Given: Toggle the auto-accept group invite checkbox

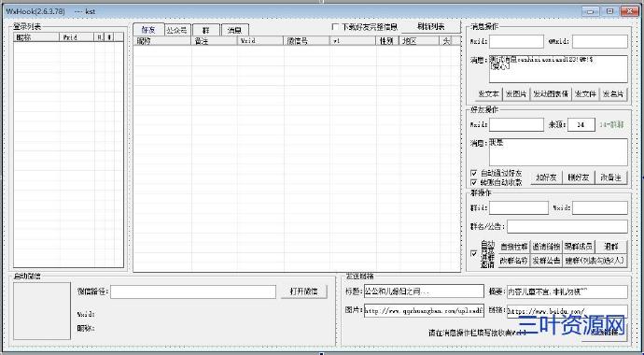Looking at the screenshot, I should point(474,253).
